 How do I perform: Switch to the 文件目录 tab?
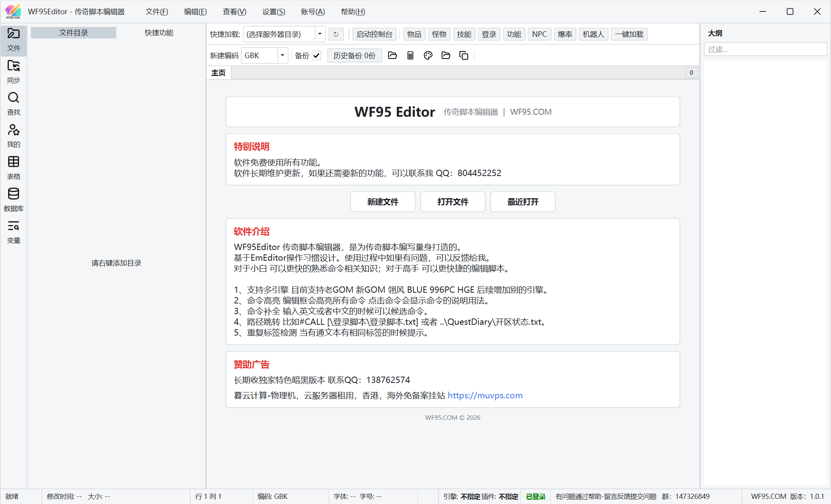(x=74, y=33)
